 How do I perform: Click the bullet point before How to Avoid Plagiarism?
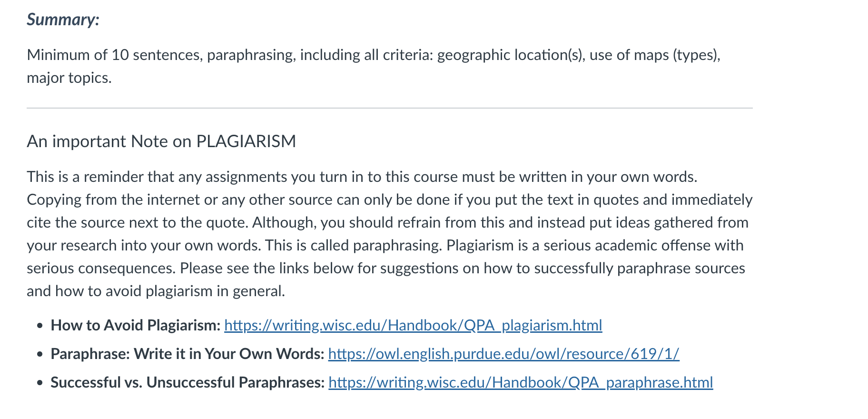click(40, 326)
